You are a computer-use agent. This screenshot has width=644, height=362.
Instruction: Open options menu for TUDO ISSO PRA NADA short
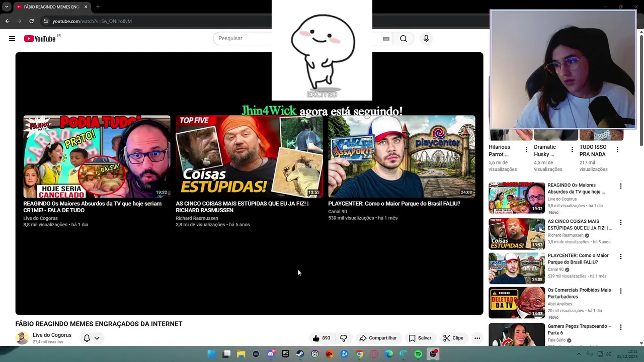point(617,150)
